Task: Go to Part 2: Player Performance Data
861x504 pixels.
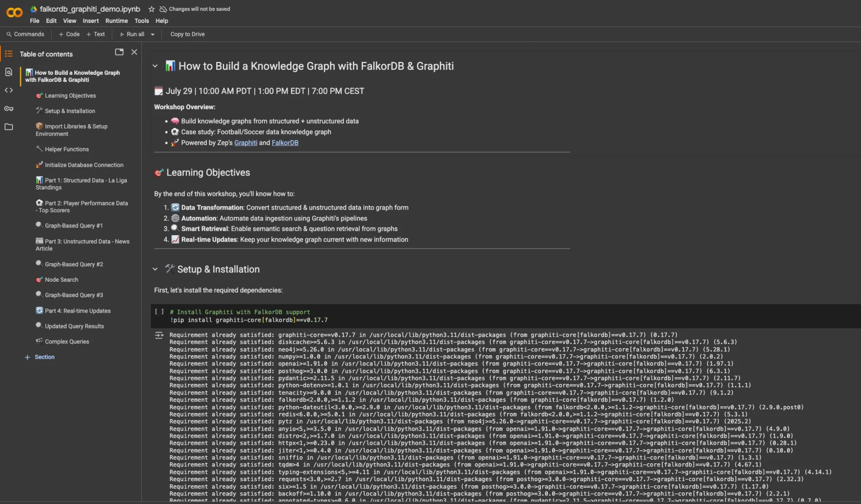Action: [x=82, y=207]
